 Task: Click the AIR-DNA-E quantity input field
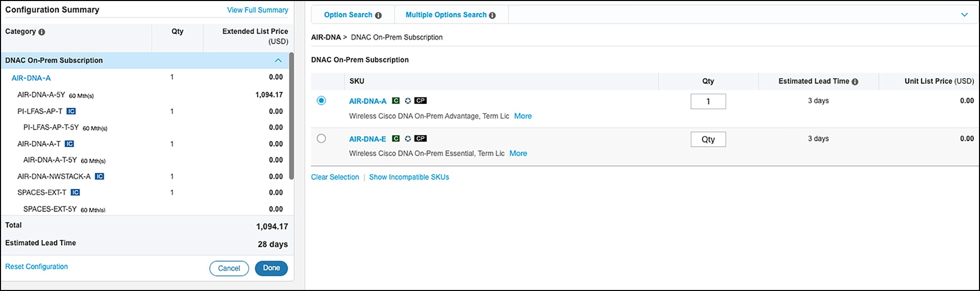pos(708,139)
